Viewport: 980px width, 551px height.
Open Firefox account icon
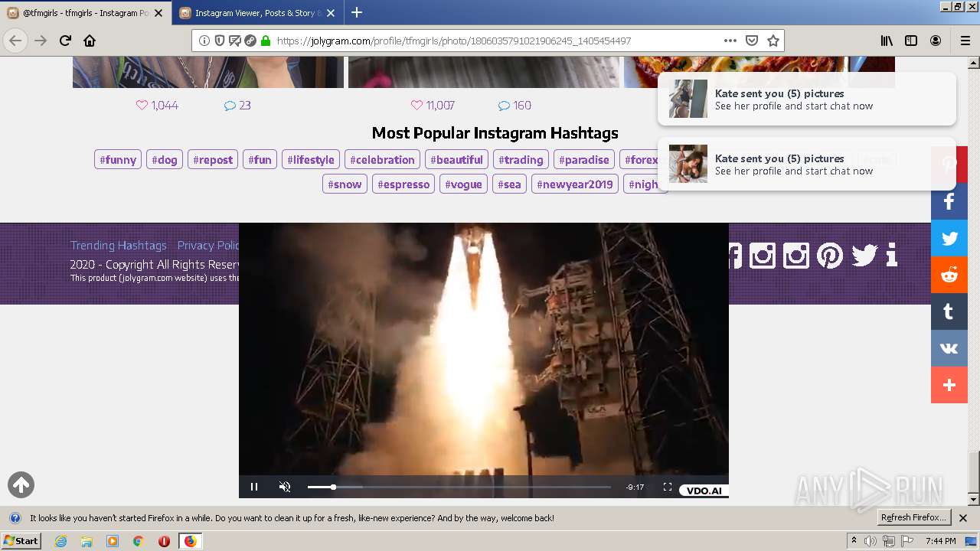(x=936, y=41)
